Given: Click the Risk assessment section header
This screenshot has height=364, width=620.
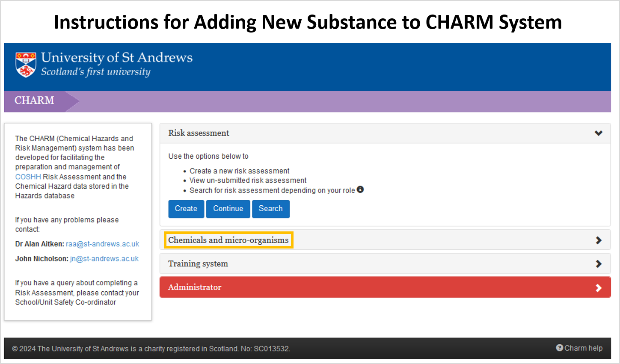Looking at the screenshot, I should coord(199,133).
